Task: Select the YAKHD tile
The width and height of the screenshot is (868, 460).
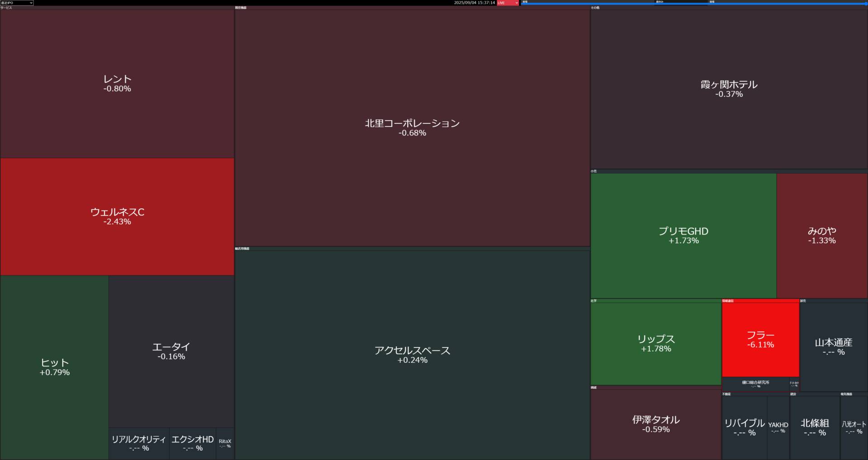Action: (x=778, y=427)
